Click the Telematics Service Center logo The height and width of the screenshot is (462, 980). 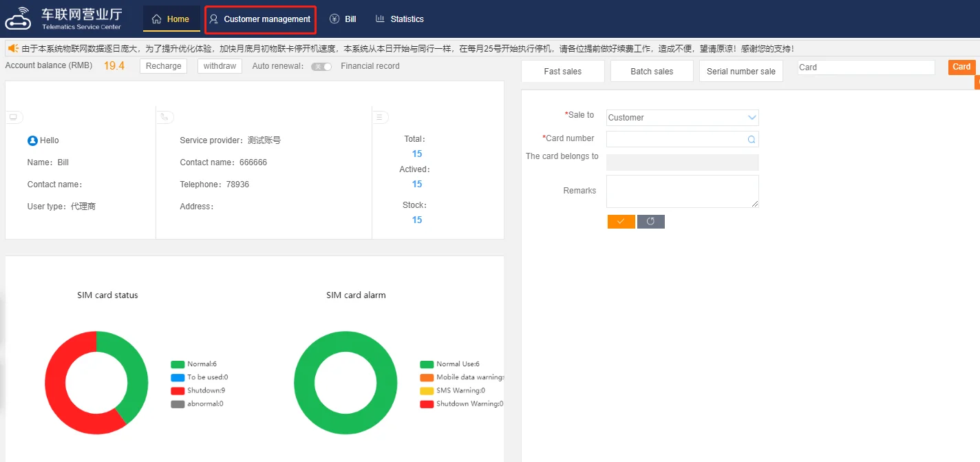tap(63, 19)
